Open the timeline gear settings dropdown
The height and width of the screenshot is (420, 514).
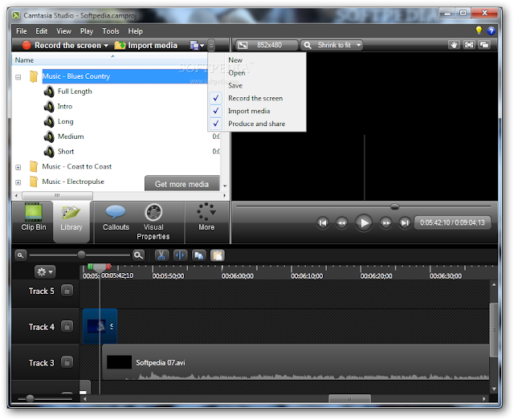pos(45,271)
